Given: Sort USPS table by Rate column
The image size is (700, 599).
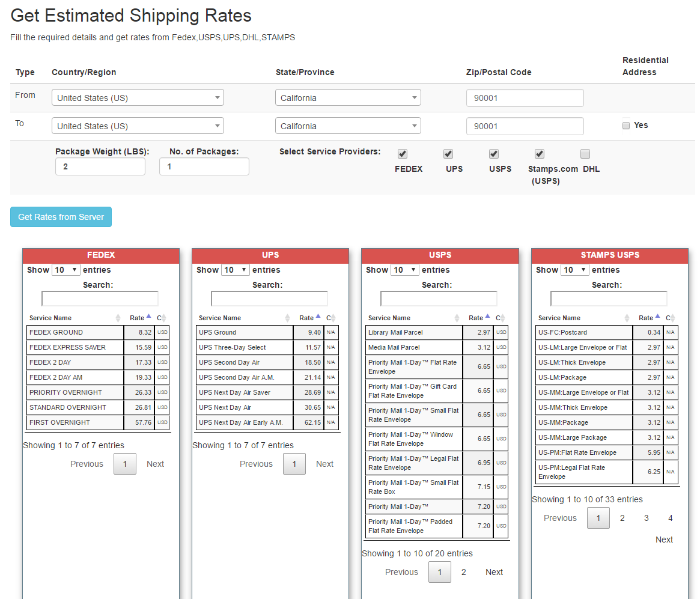Looking at the screenshot, I should tap(478, 318).
